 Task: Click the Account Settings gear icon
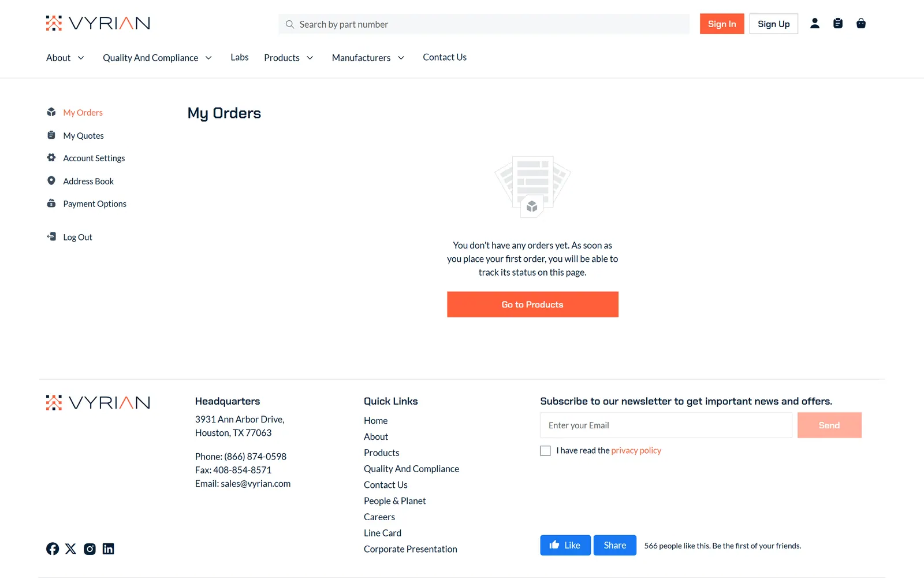[x=51, y=157]
